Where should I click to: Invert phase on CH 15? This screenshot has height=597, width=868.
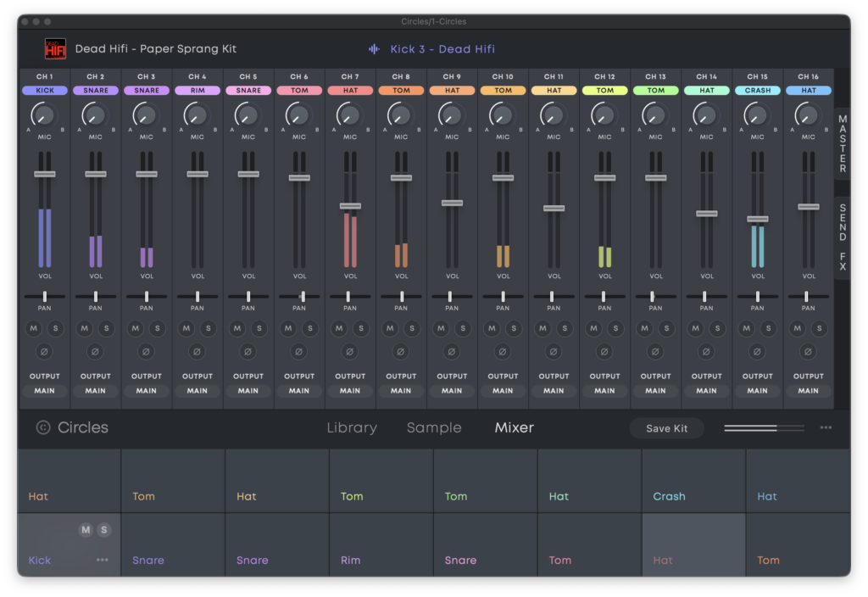pyautogui.click(x=757, y=352)
